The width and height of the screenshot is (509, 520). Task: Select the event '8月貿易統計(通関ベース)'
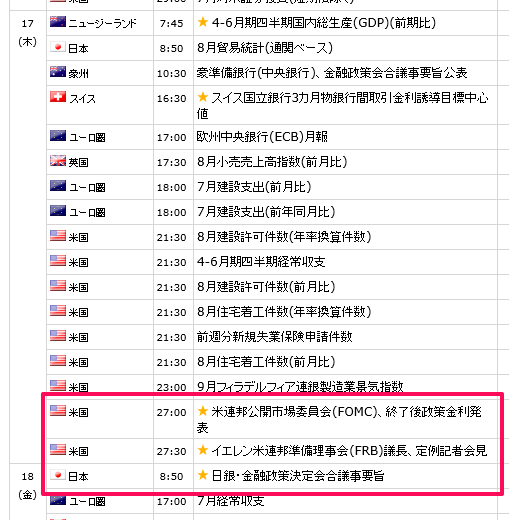265,48
